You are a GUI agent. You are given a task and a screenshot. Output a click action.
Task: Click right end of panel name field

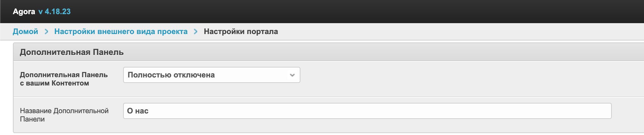point(603,111)
